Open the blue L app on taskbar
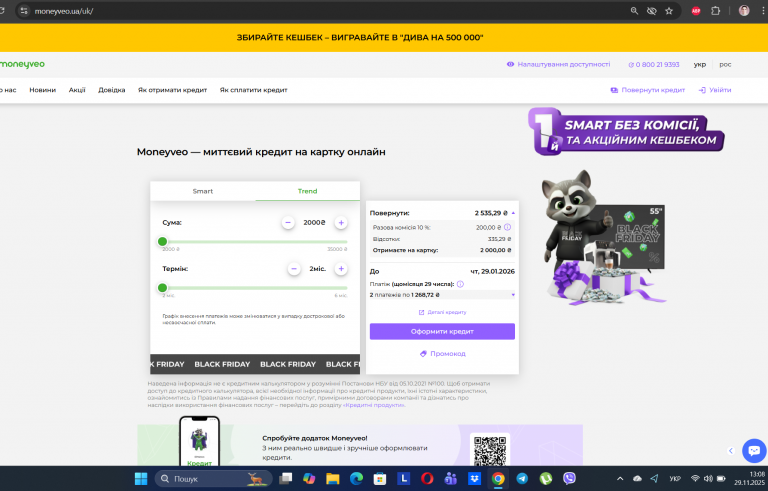 (x=404, y=479)
